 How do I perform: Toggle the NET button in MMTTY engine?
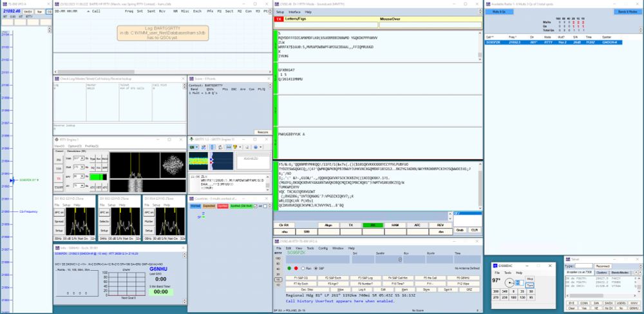click(99, 188)
